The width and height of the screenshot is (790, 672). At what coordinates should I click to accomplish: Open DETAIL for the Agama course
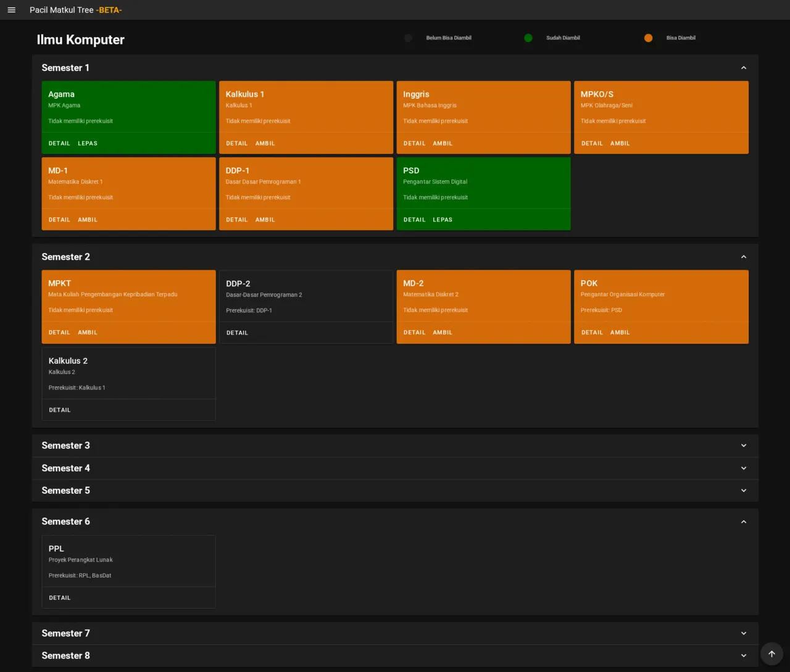[59, 143]
